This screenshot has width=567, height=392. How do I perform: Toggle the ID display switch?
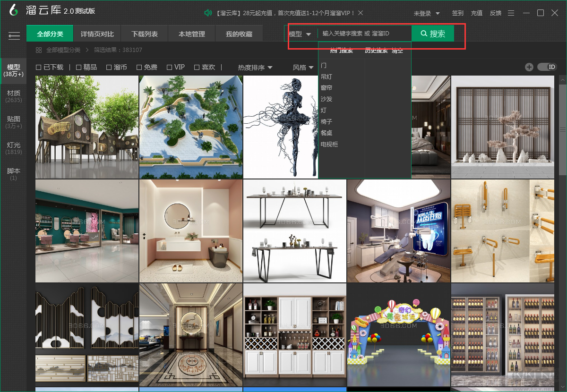[547, 67]
